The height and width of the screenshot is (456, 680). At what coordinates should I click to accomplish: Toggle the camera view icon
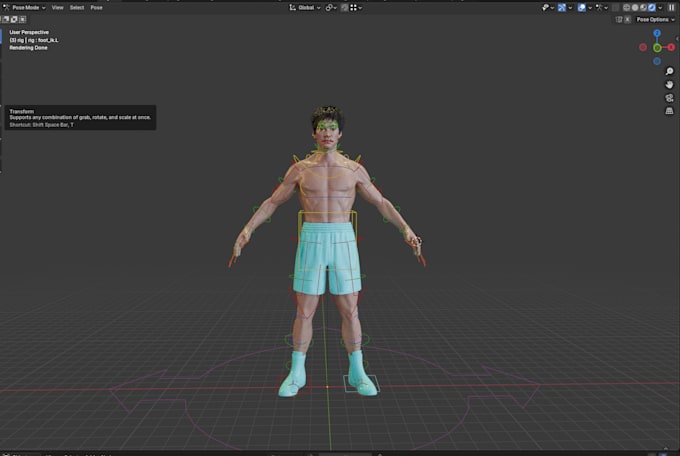point(669,98)
